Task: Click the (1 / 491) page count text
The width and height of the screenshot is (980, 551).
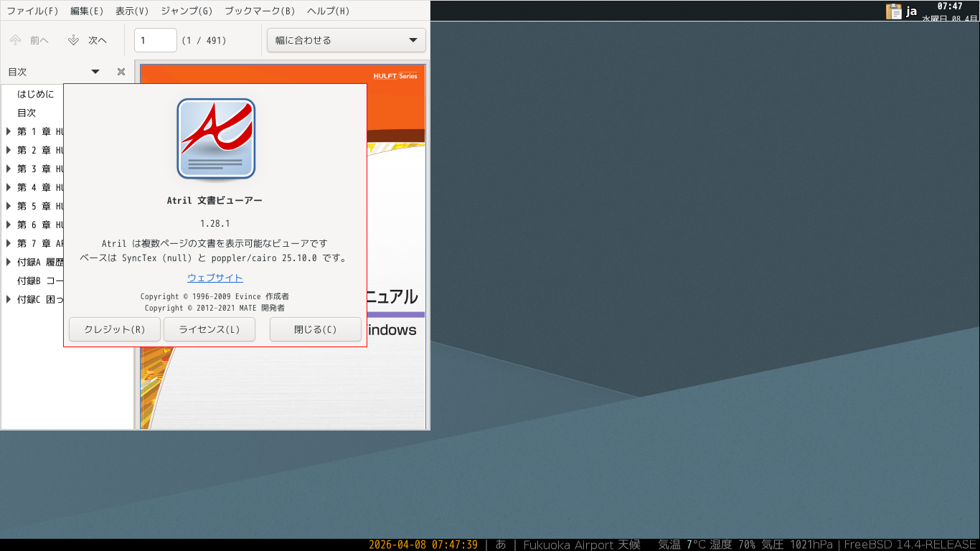Action: point(203,40)
